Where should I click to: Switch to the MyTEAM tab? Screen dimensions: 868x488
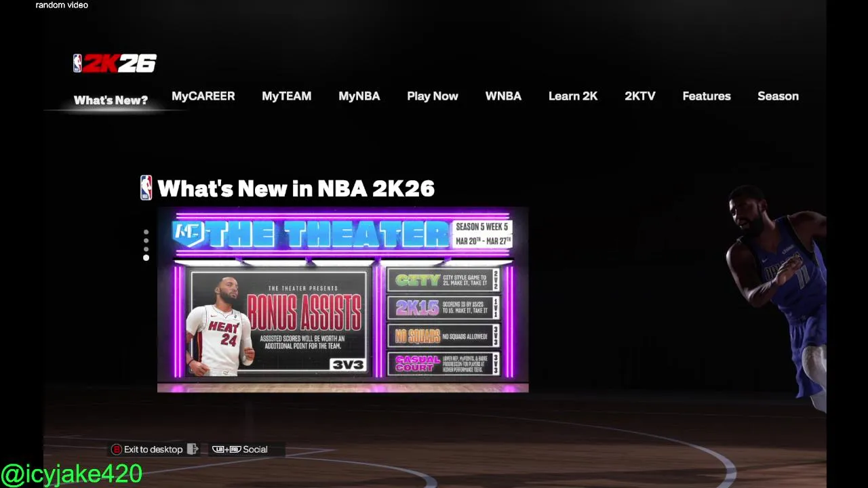[287, 96]
